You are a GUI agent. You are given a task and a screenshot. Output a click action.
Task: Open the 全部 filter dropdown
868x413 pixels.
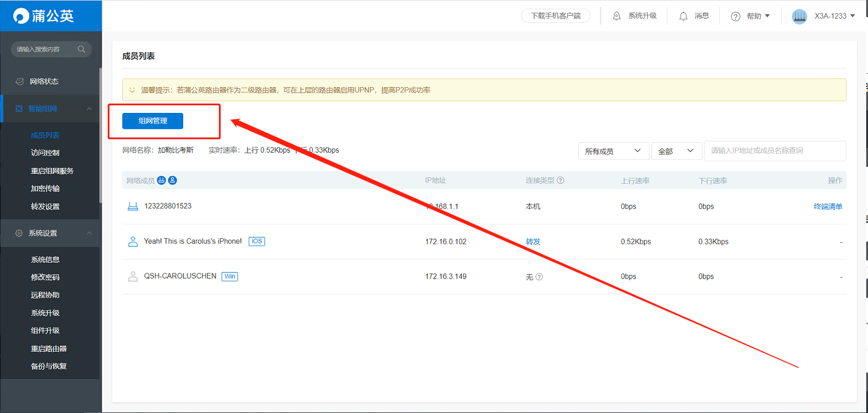[677, 150]
